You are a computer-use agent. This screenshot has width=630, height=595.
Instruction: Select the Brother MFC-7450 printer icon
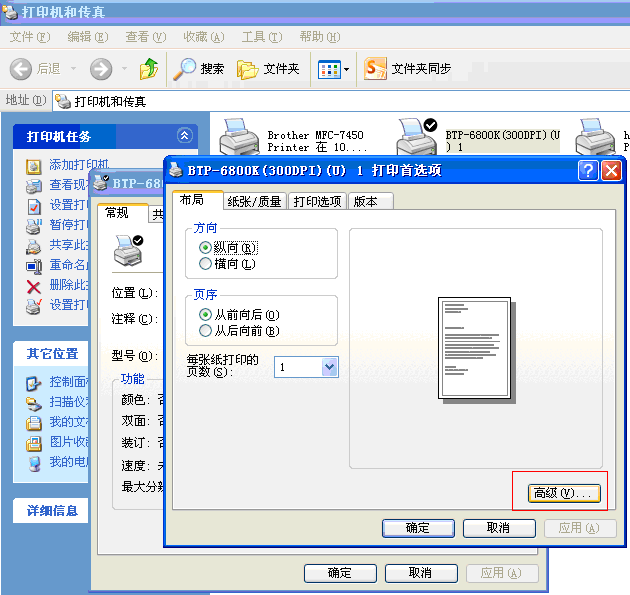239,137
